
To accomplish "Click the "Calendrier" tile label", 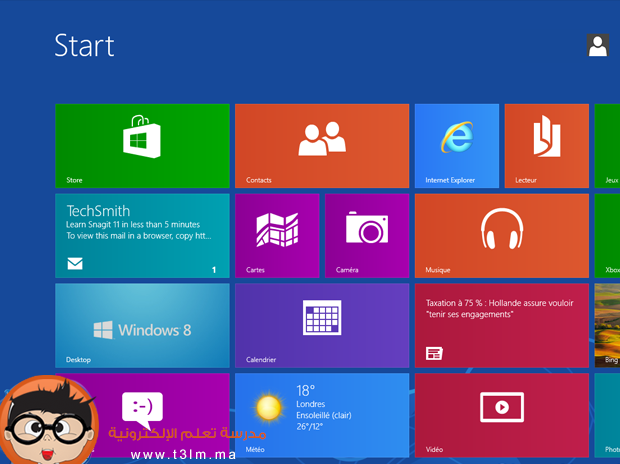I will click(x=261, y=360).
